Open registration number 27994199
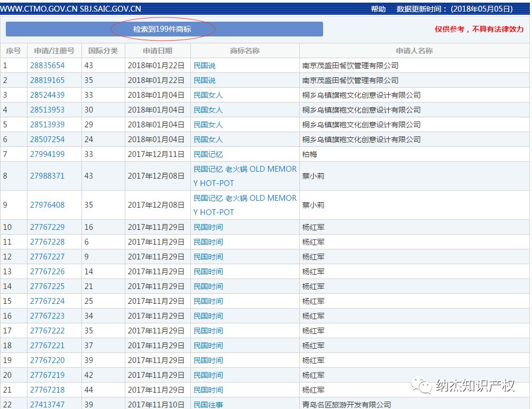The width and height of the screenshot is (532, 409). point(47,154)
